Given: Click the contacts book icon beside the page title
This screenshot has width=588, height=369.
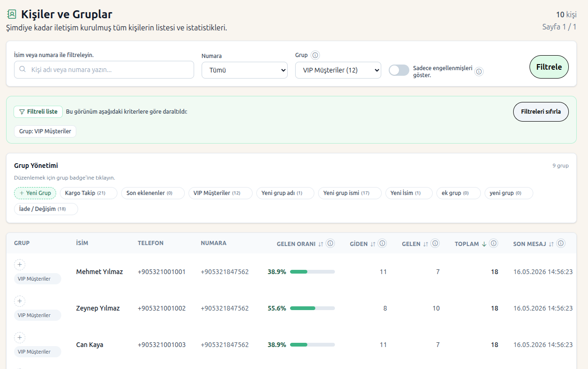Looking at the screenshot, I should [x=11, y=14].
